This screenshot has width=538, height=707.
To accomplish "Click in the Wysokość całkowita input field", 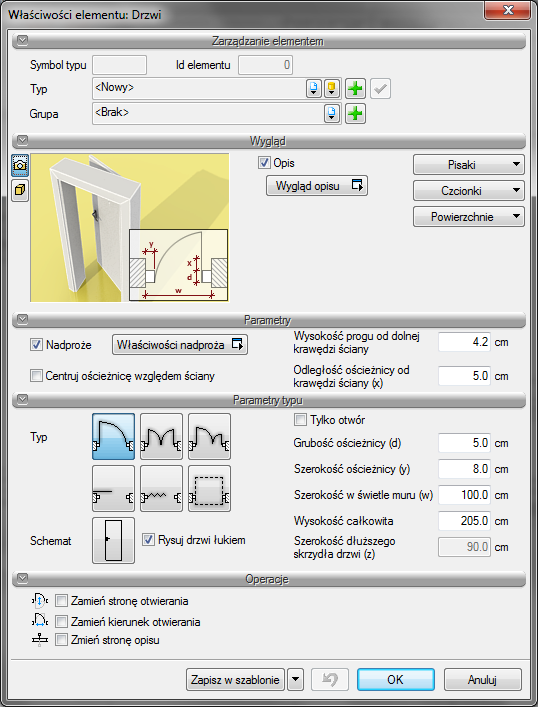I will (x=464, y=521).
